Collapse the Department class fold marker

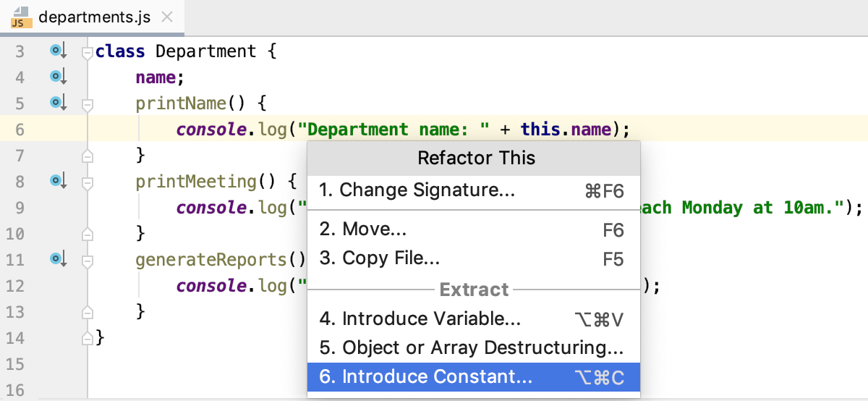(88, 51)
